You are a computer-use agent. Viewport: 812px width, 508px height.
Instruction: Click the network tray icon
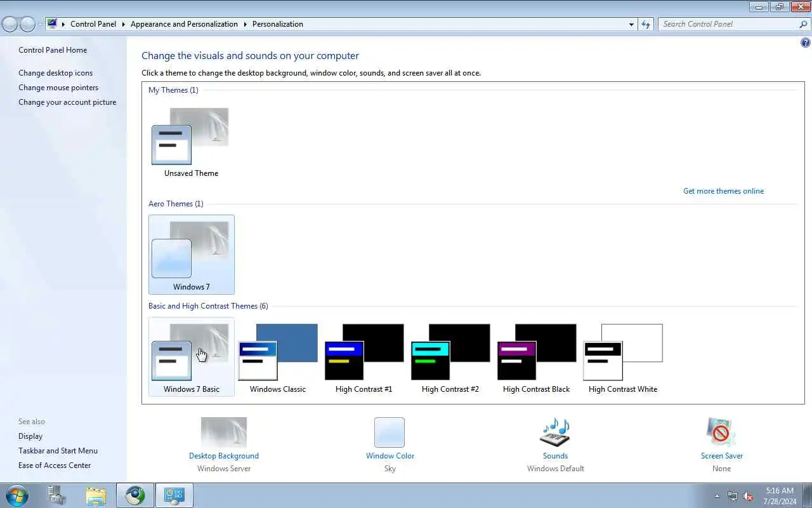click(x=733, y=496)
